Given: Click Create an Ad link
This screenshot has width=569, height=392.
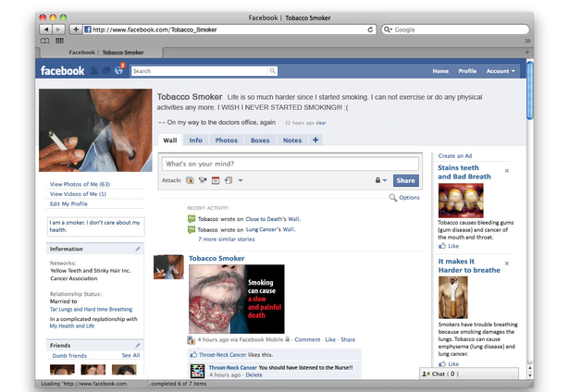Looking at the screenshot, I should coord(455,156).
